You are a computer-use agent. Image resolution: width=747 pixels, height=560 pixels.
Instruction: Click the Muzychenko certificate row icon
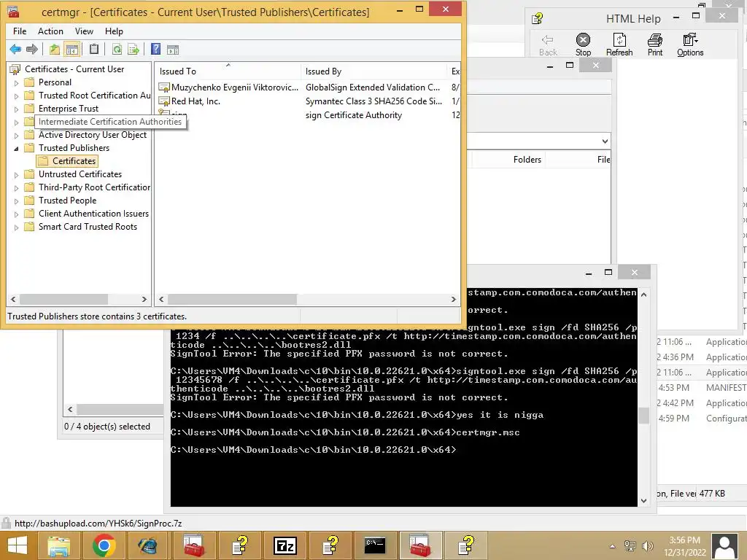coord(164,87)
